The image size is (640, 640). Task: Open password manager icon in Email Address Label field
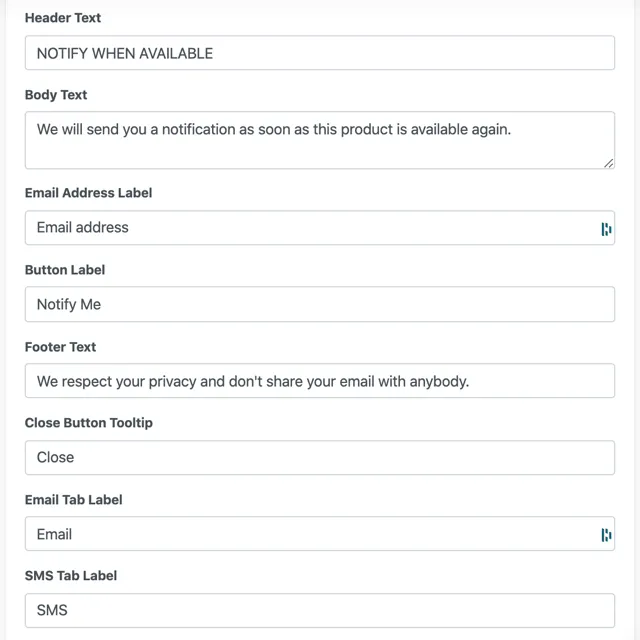pos(606,229)
